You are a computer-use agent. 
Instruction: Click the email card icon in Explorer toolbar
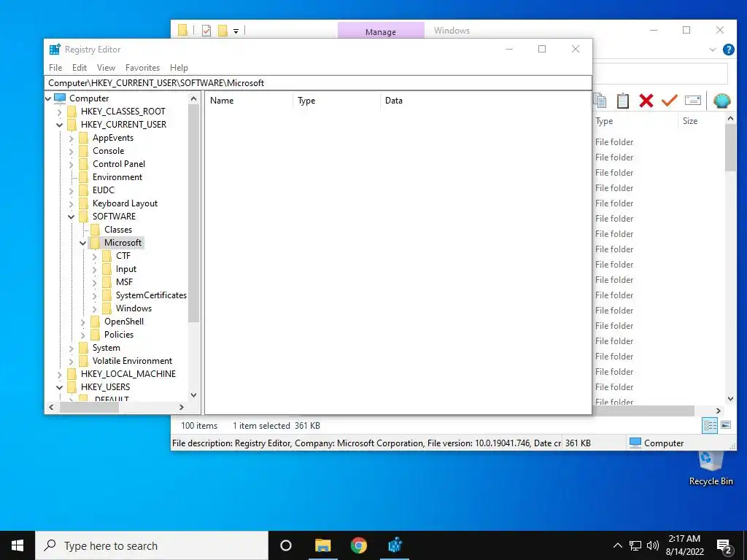(693, 101)
